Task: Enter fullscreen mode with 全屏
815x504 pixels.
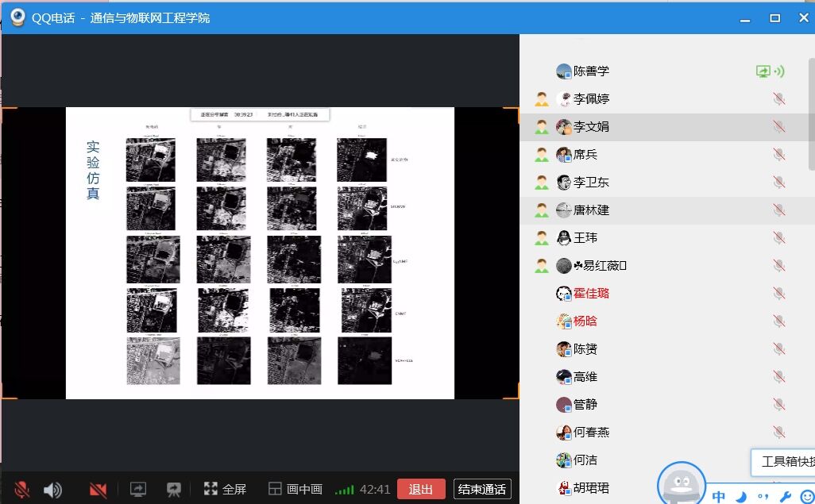Action: point(225,490)
